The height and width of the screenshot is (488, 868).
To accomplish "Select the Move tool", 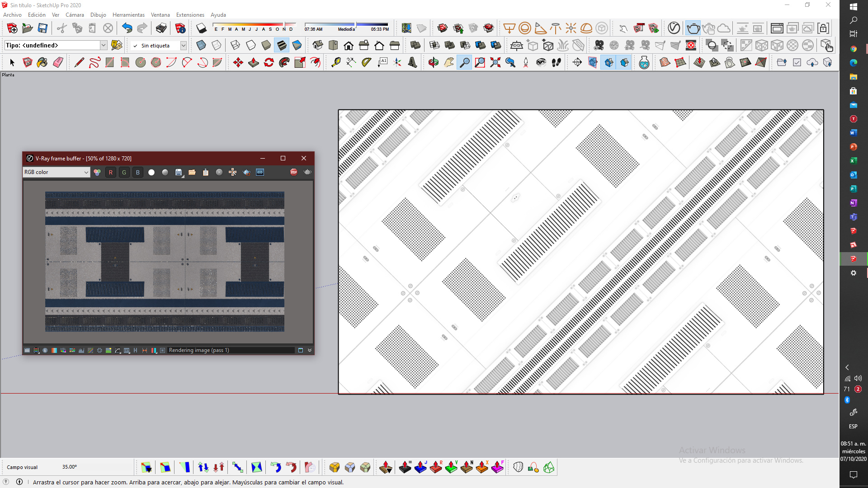I will (238, 62).
